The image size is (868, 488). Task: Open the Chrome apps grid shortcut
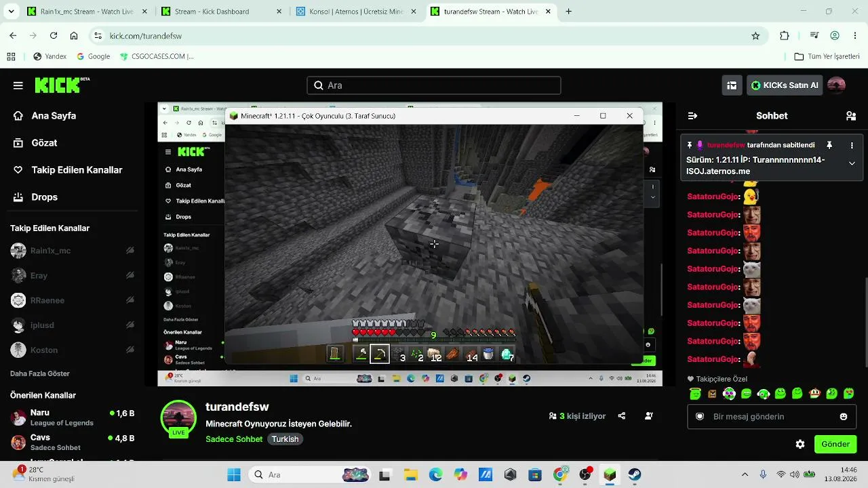pyautogui.click(x=11, y=56)
